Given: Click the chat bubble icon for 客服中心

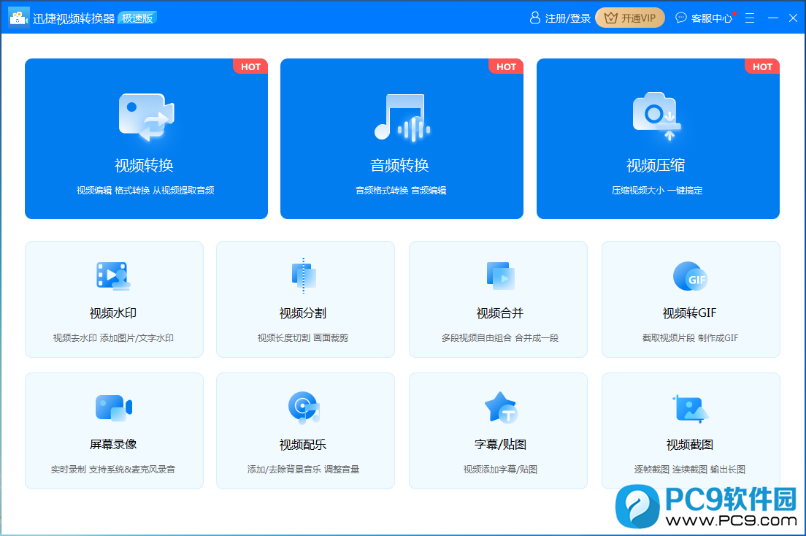Looking at the screenshot, I should pyautogui.click(x=681, y=18).
